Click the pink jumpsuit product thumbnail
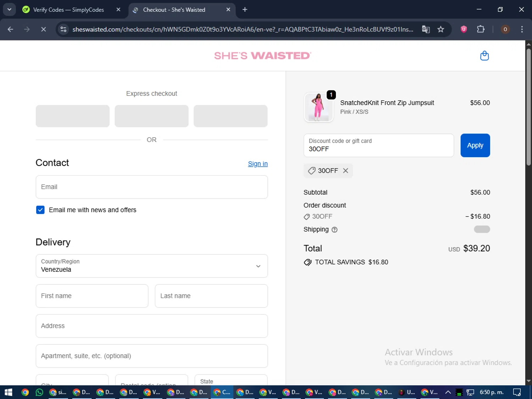Image resolution: width=532 pixels, height=399 pixels. point(318,107)
